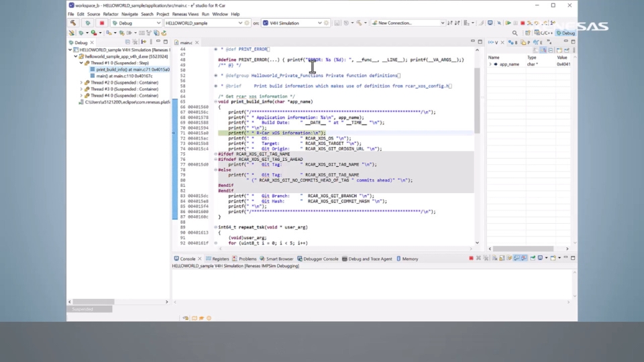The width and height of the screenshot is (644, 362).
Task: Click the Debug launch bug button
Action: point(87,23)
